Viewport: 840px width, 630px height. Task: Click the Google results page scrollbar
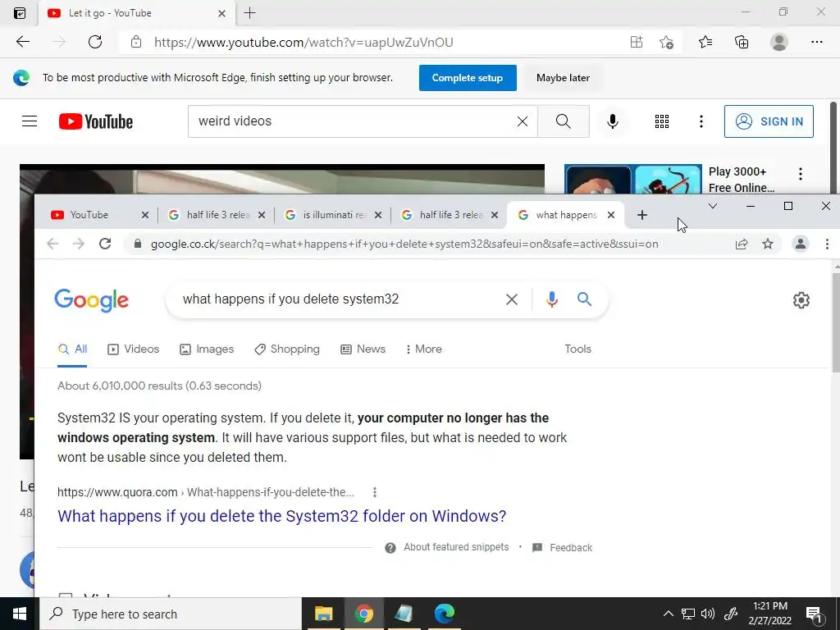click(x=836, y=322)
